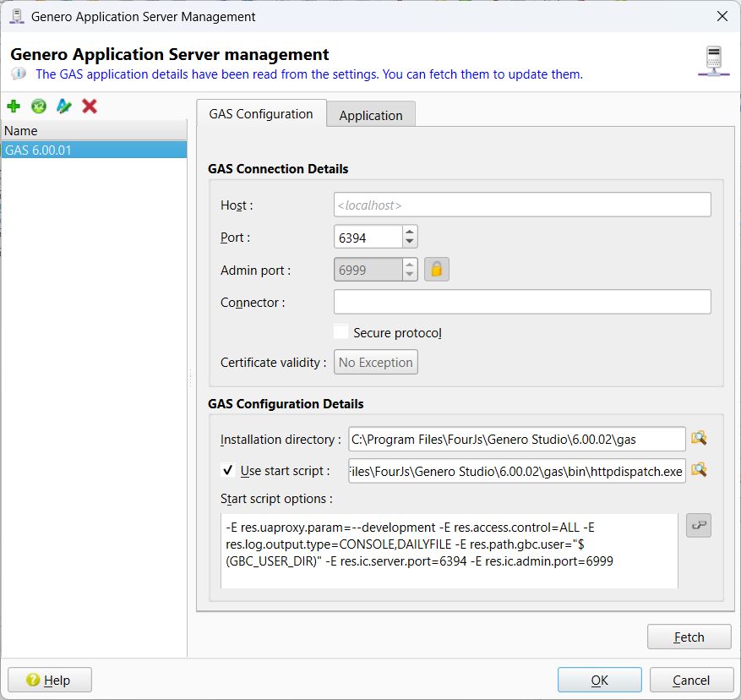Delete the selected GAS server
The width and height of the screenshot is (741, 700).
coord(87,106)
